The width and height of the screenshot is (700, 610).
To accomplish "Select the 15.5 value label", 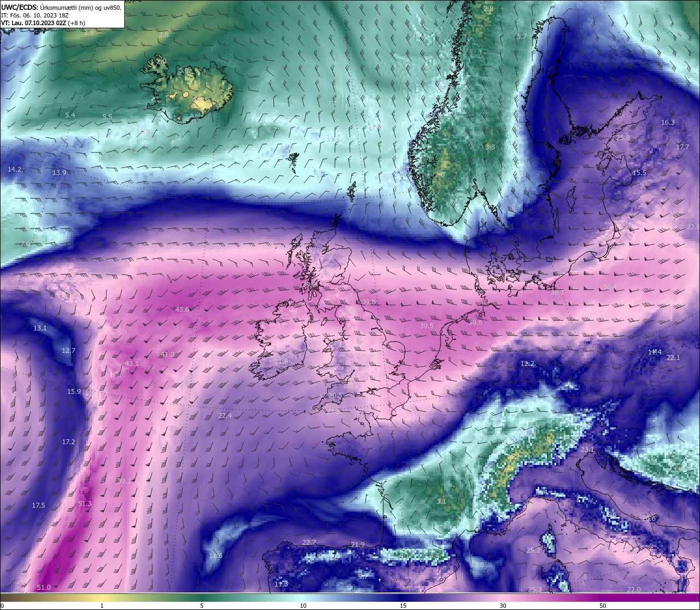I will pyautogui.click(x=639, y=173).
